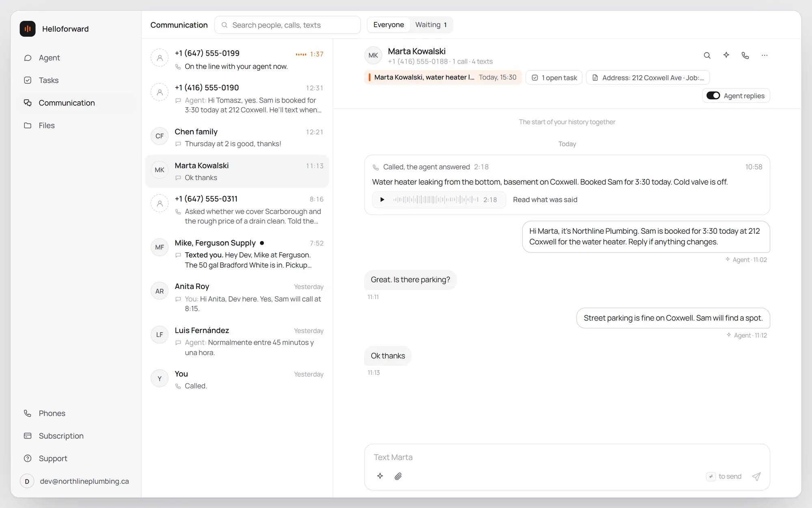Click the MK avatar in conversation header

tap(373, 56)
